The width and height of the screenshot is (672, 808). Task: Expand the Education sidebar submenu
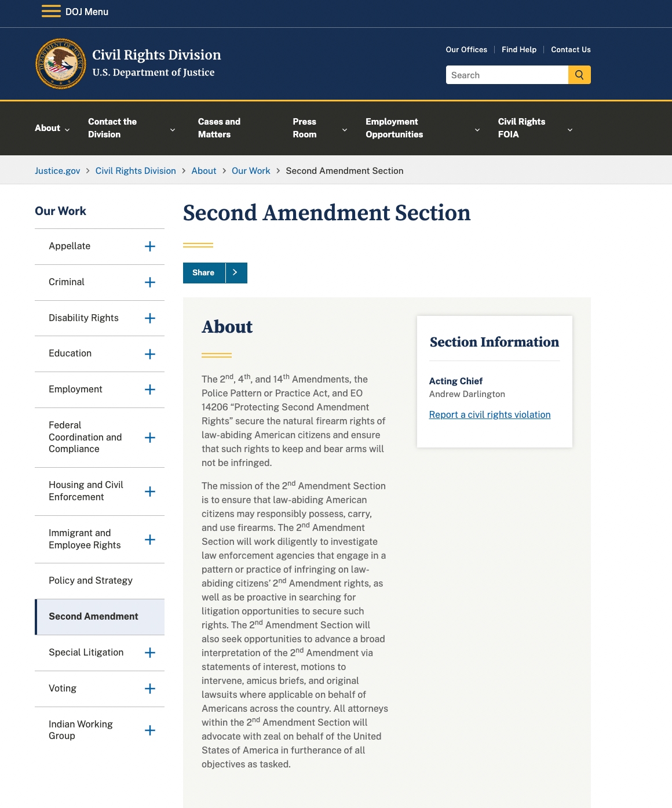click(x=150, y=354)
